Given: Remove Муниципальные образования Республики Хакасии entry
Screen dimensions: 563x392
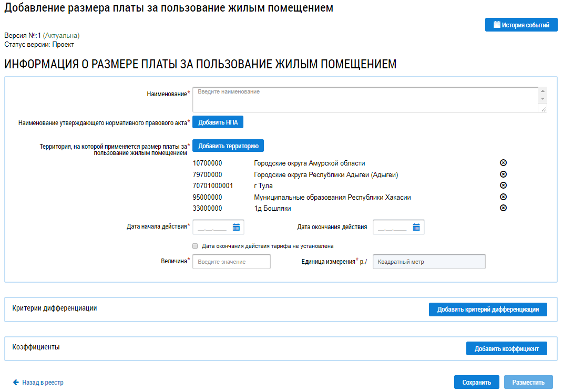Looking at the screenshot, I should tap(503, 197).
